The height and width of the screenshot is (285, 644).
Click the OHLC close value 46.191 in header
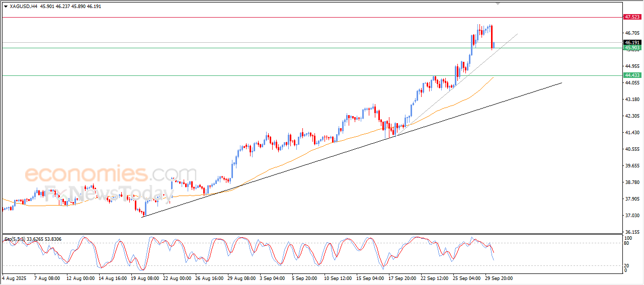94,7
